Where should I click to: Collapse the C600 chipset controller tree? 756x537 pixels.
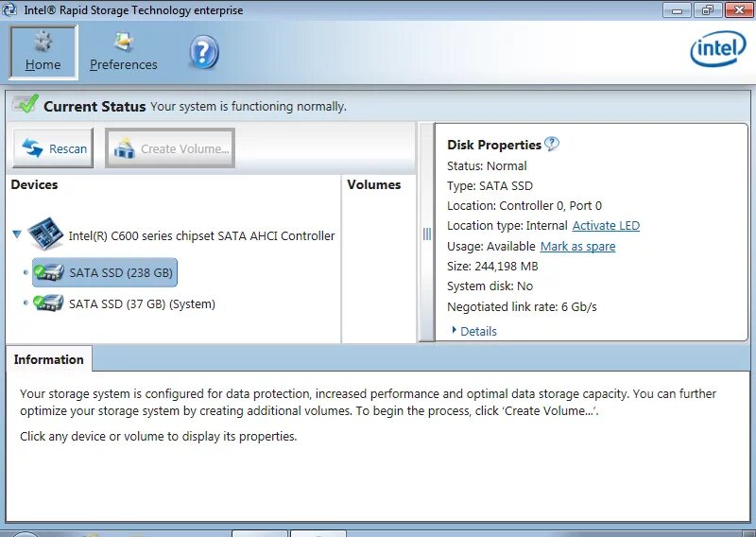tap(17, 234)
